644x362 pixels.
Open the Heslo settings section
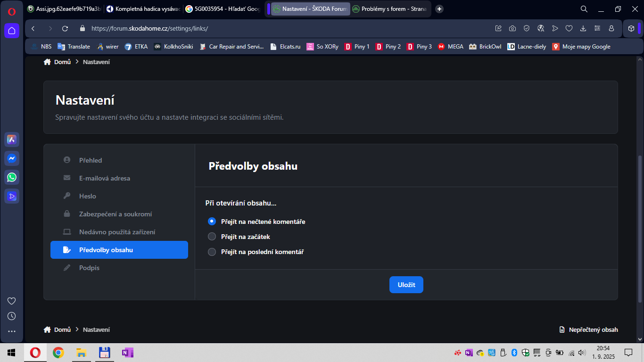pyautogui.click(x=119, y=196)
